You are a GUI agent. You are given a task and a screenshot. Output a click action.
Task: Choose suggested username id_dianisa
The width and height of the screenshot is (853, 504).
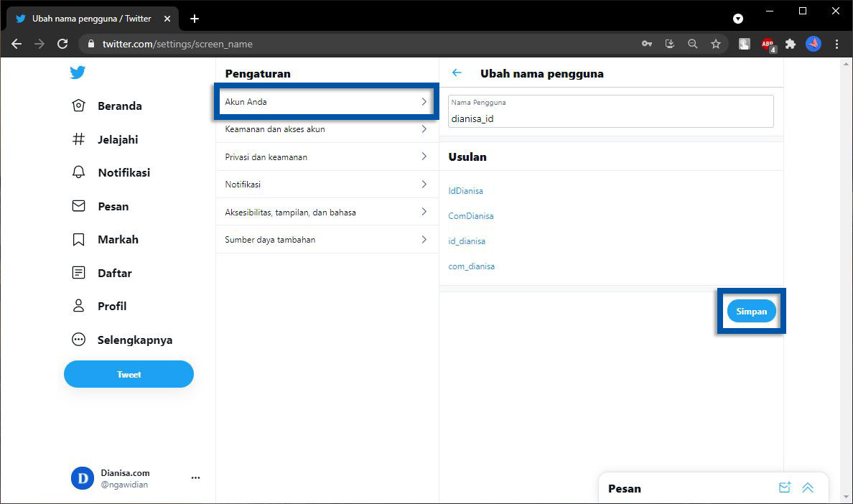(467, 241)
